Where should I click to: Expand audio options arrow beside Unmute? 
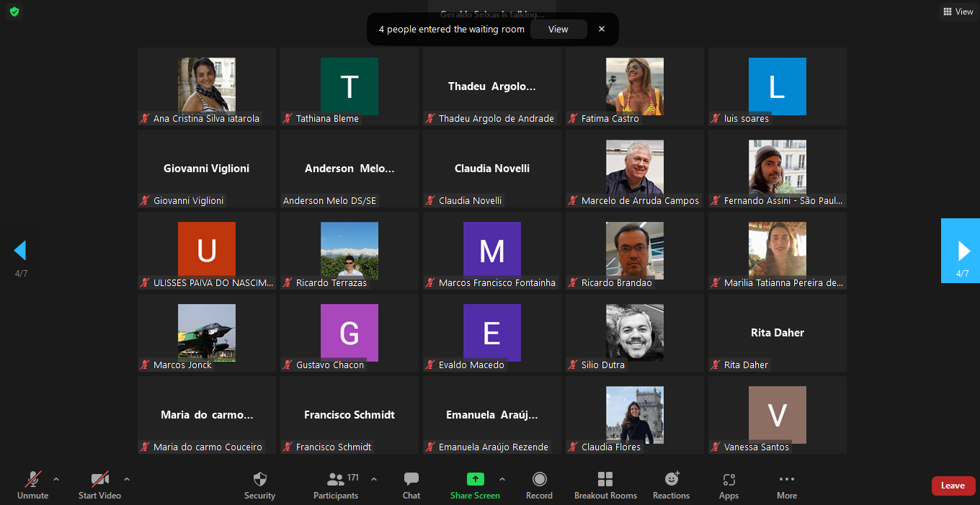click(x=56, y=479)
